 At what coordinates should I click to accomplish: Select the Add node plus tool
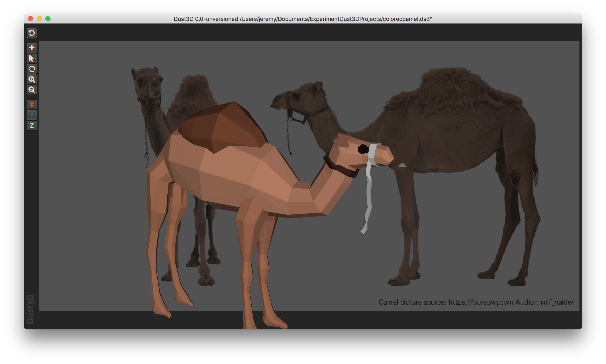[x=32, y=48]
